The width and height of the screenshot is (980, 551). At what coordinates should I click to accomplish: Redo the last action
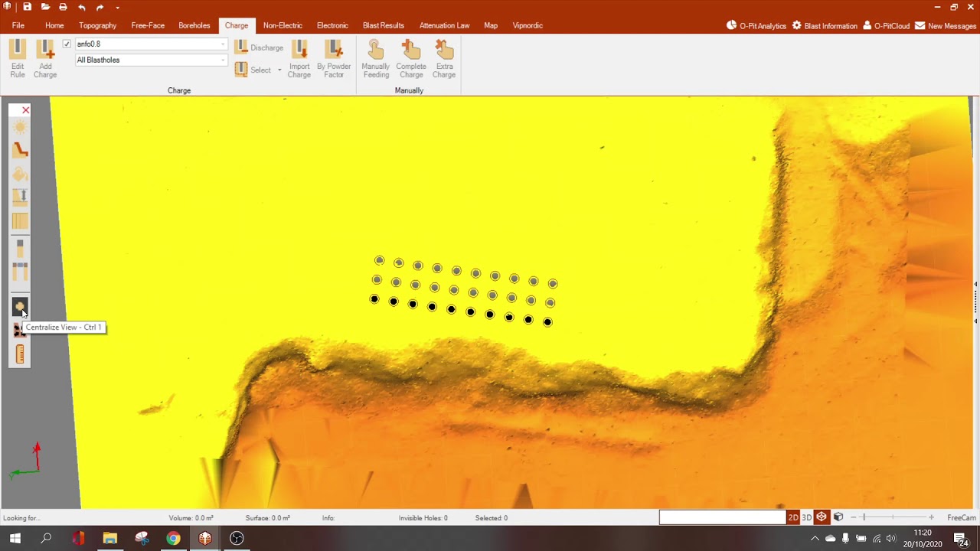pyautogui.click(x=100, y=7)
